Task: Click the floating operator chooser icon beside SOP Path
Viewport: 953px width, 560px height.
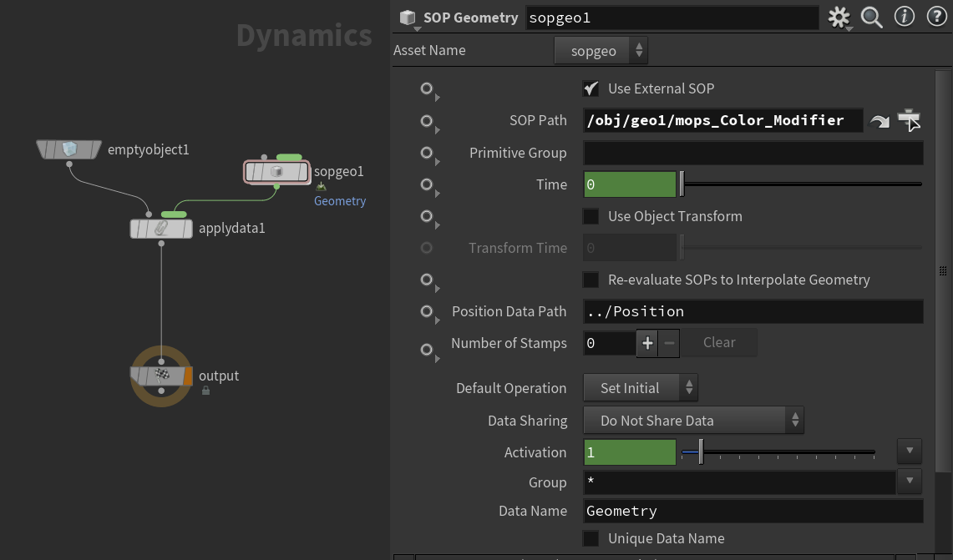Action: point(909,119)
